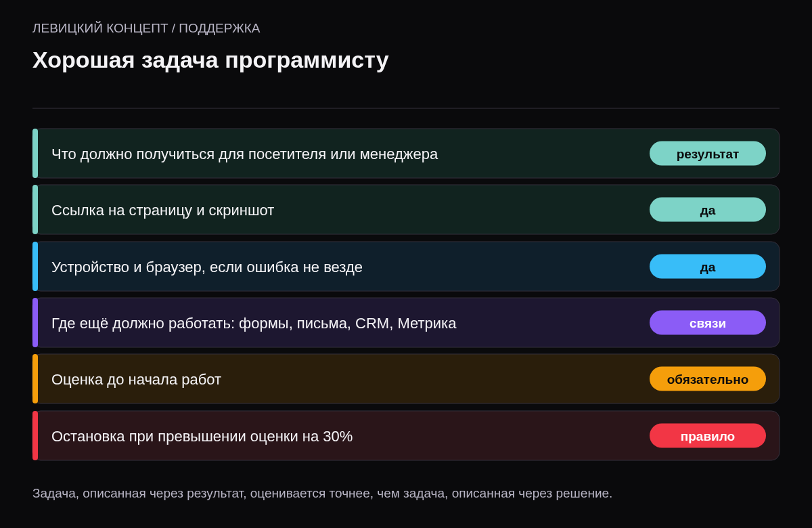Click the 'да' badge in the screenshot-link row

coord(708,210)
